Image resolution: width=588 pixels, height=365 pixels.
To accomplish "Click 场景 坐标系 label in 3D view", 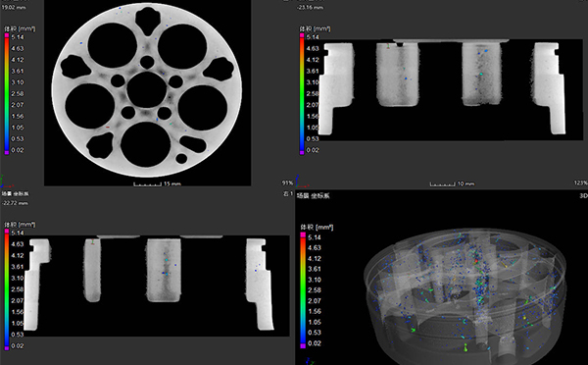I will [x=314, y=195].
